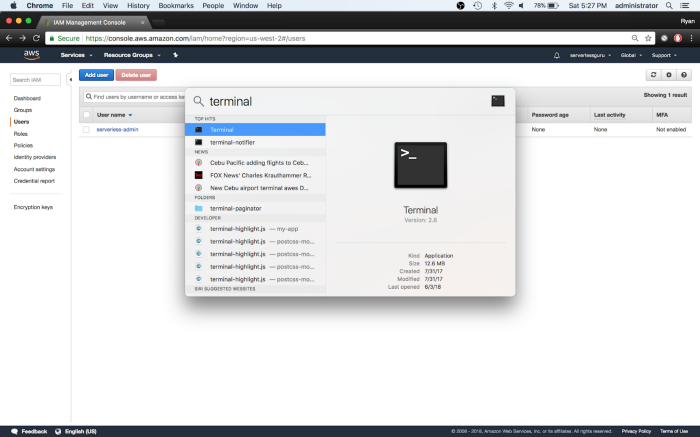Open Roles in IAM sidebar
The image size is (700, 437).
pyautogui.click(x=21, y=133)
